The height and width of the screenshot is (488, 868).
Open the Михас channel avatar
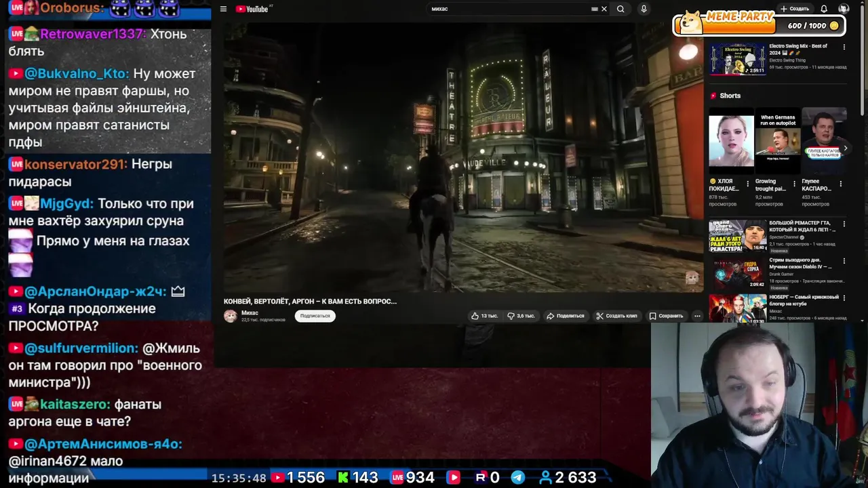(231, 316)
